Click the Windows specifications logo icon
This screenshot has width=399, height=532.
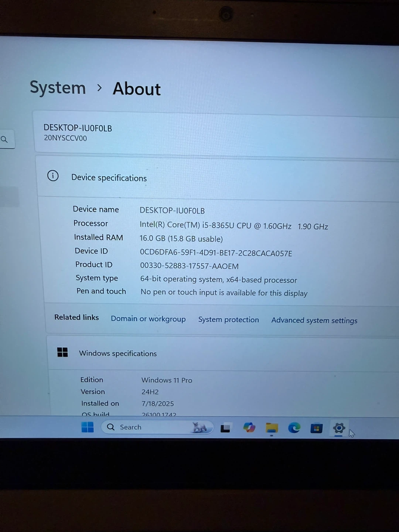click(62, 352)
